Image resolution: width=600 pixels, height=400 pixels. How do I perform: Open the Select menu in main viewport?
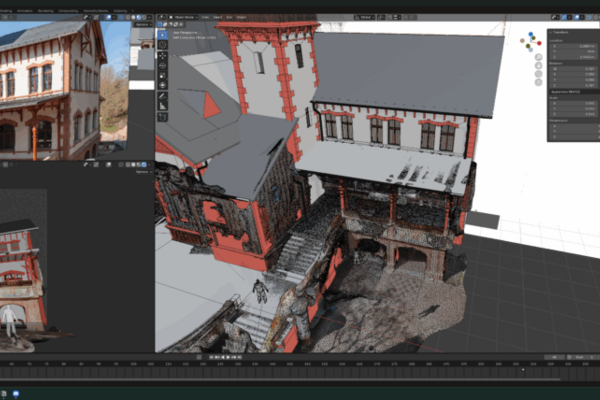pyautogui.click(x=217, y=18)
